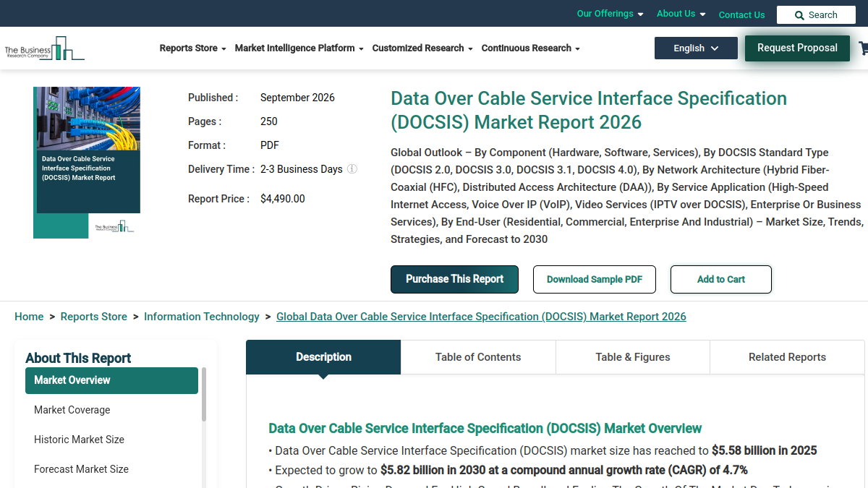This screenshot has height=488, width=868.
Task: Click Download Sample PDF button
Action: pos(595,279)
